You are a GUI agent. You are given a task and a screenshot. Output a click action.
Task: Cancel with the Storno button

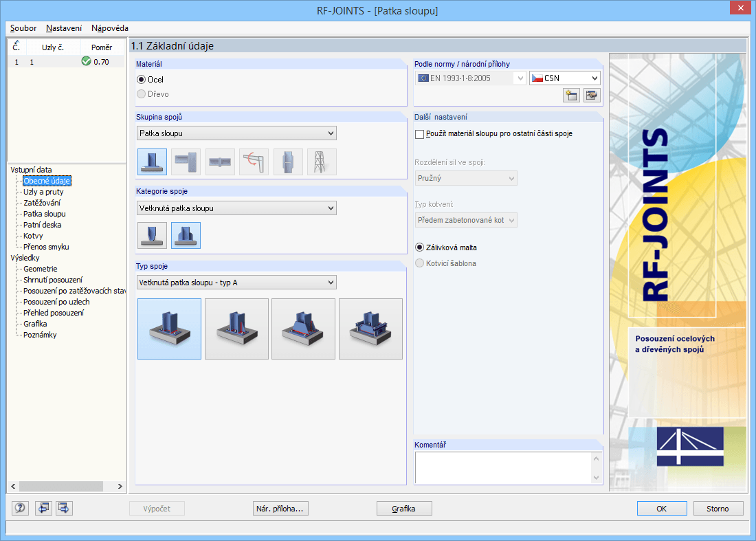718,508
